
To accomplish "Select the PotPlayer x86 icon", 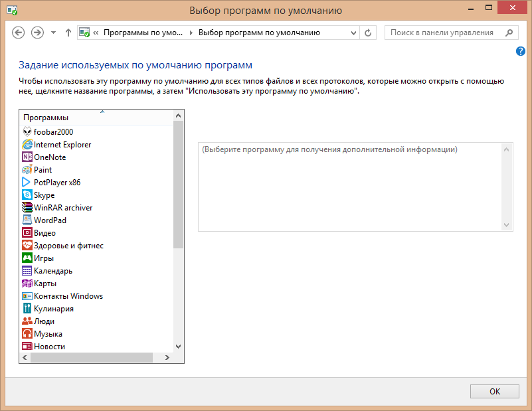I will (x=27, y=183).
